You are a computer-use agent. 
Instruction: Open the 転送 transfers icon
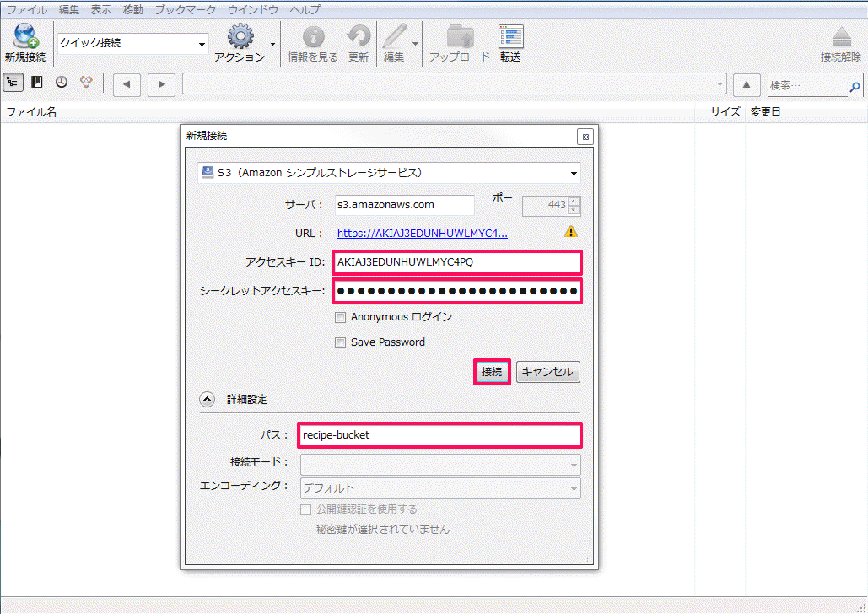[x=510, y=36]
